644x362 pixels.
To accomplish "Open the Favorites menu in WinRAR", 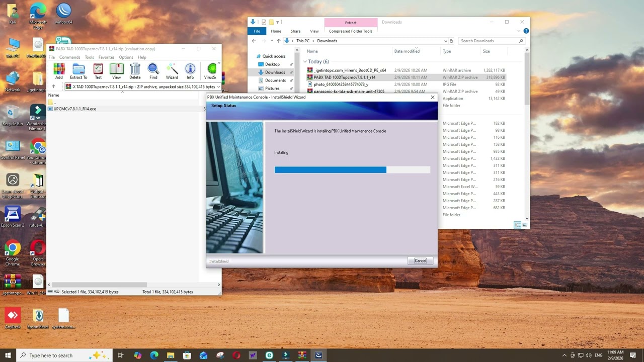I will 106,57.
